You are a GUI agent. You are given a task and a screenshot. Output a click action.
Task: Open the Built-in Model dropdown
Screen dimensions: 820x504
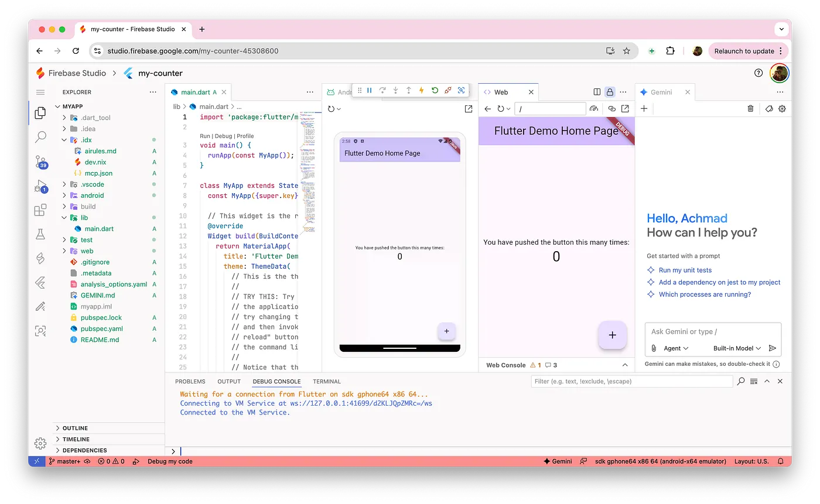(x=737, y=348)
